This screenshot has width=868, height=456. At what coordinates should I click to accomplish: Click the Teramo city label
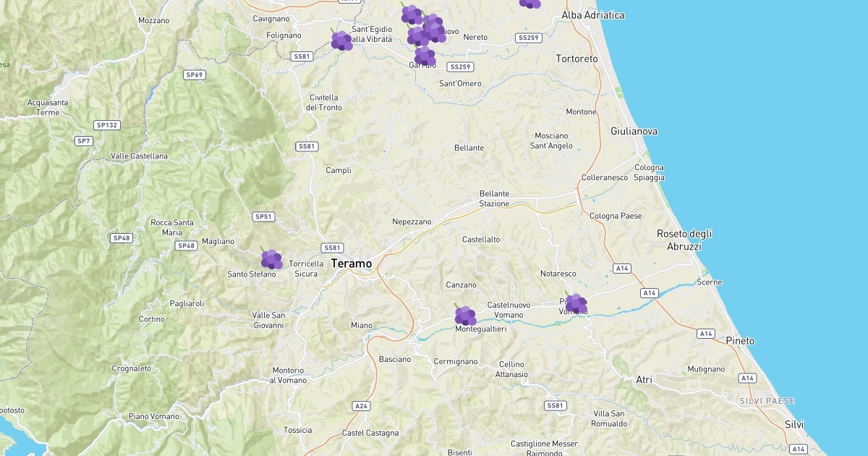[352, 263]
